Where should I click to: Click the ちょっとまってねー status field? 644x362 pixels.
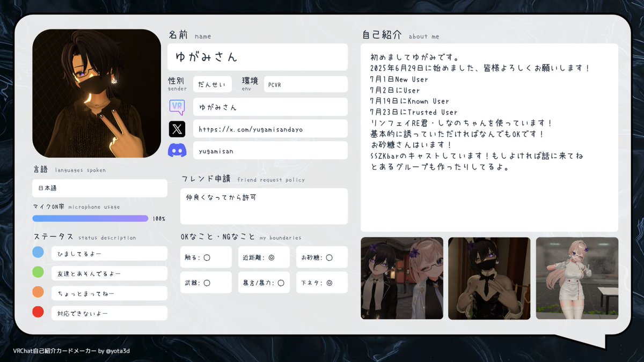[109, 293]
